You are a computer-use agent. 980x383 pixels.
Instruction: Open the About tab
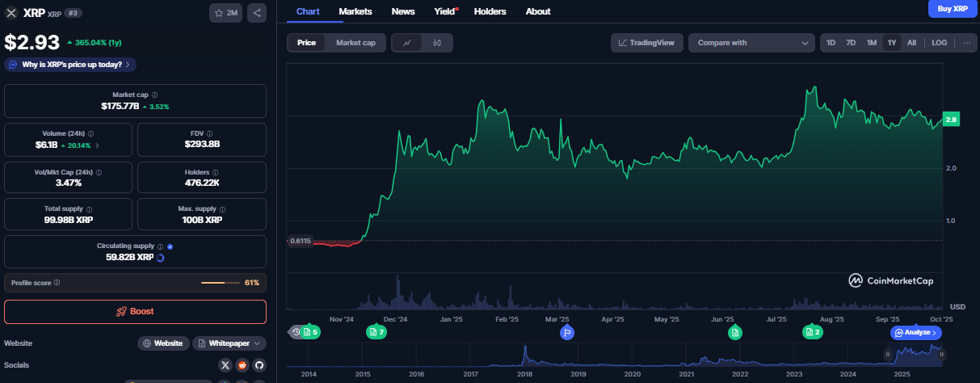coord(538,11)
